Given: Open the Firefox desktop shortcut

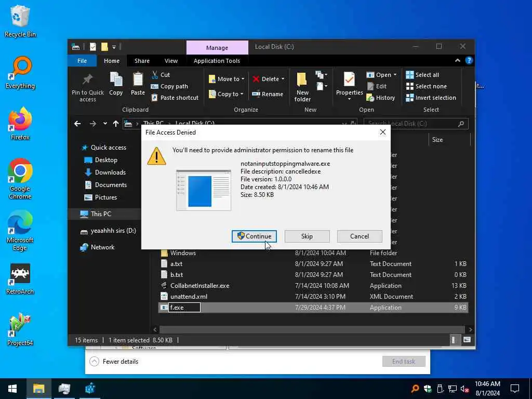Looking at the screenshot, I should pos(20,124).
